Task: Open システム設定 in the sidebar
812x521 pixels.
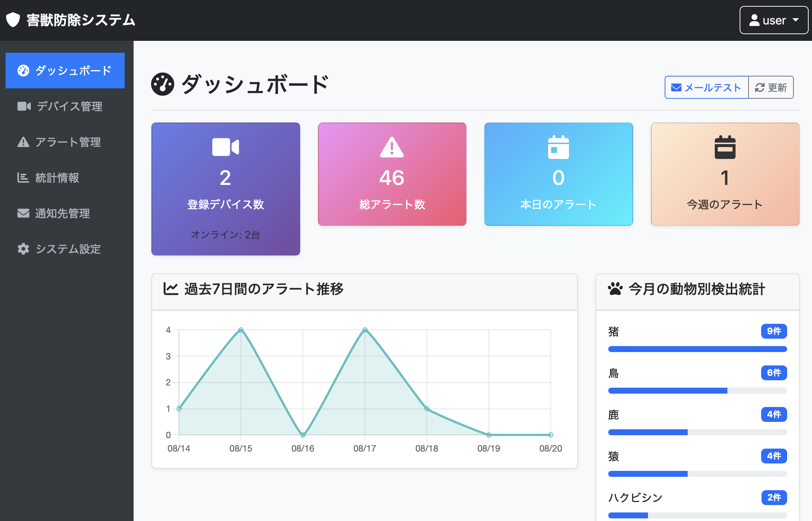Action: 65,249
